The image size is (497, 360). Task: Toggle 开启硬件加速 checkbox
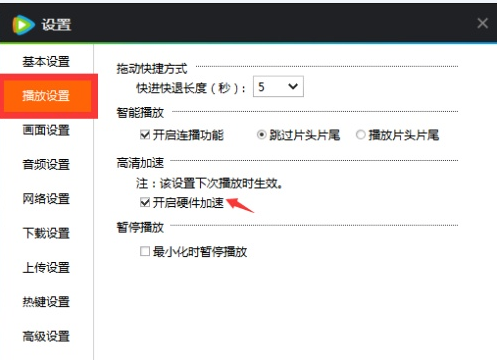click(145, 202)
